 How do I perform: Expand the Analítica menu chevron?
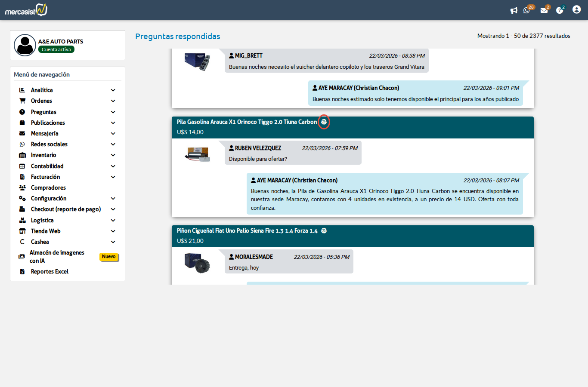(x=113, y=90)
